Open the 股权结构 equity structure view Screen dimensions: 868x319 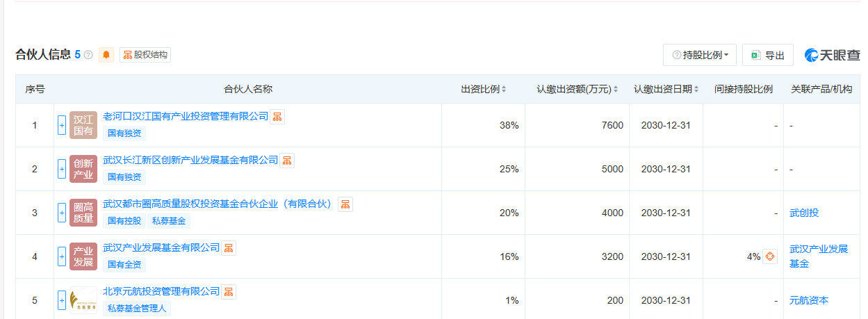(145, 55)
